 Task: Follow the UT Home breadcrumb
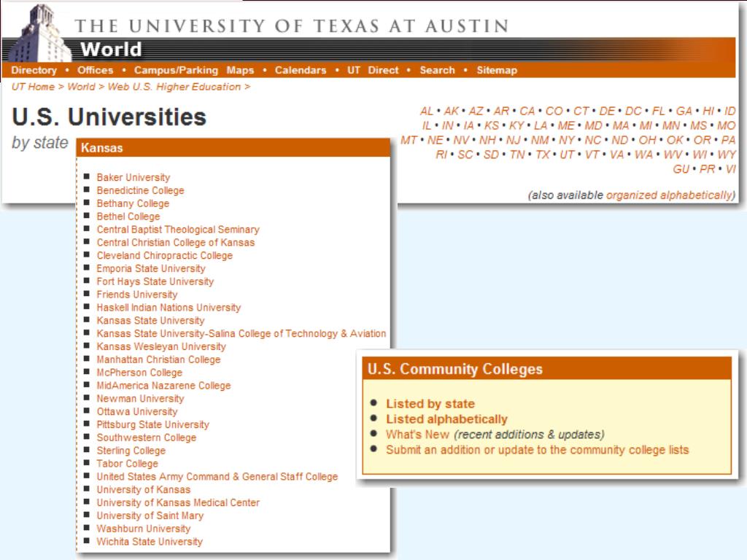tap(34, 87)
